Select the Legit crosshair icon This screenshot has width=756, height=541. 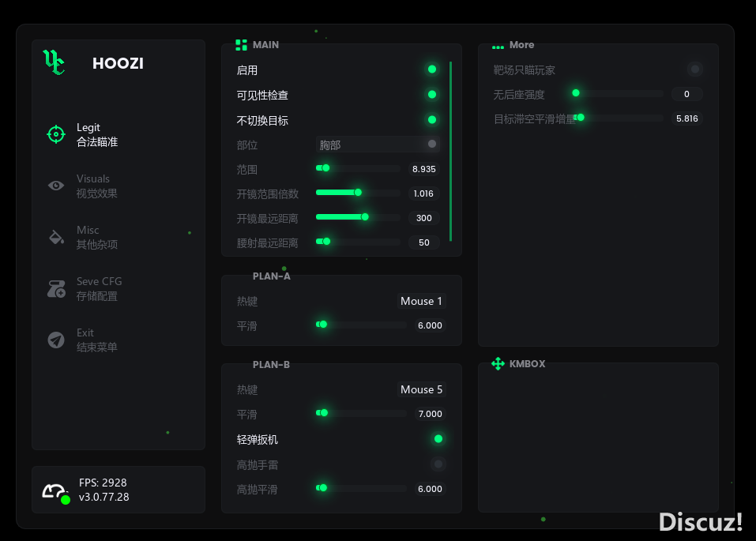click(x=55, y=134)
